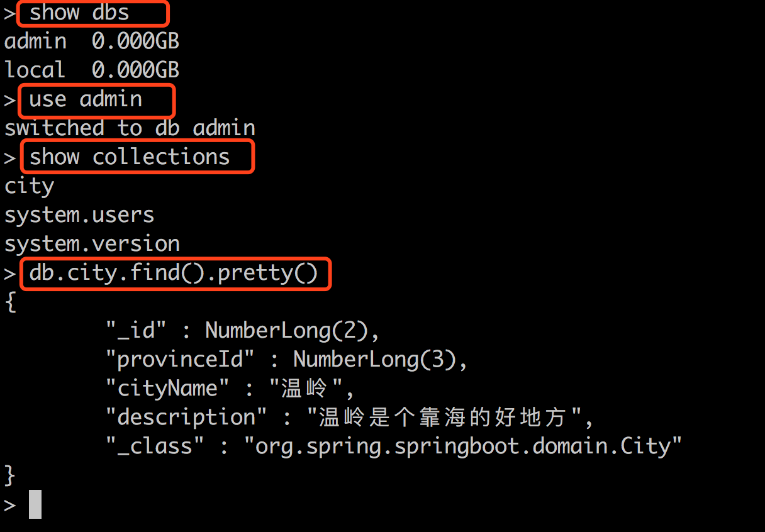Click the "switched to db admin" output line
The height and width of the screenshot is (532, 765).
tap(130, 128)
